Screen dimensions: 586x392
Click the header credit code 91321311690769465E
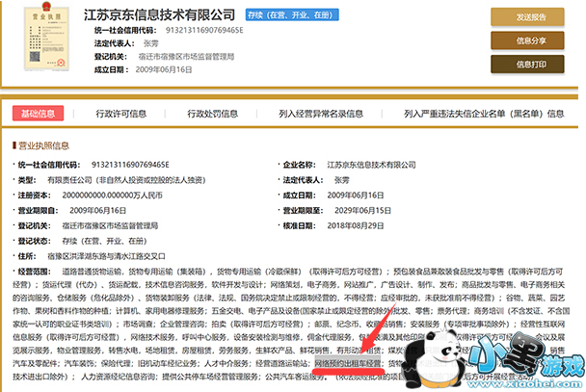point(204,30)
